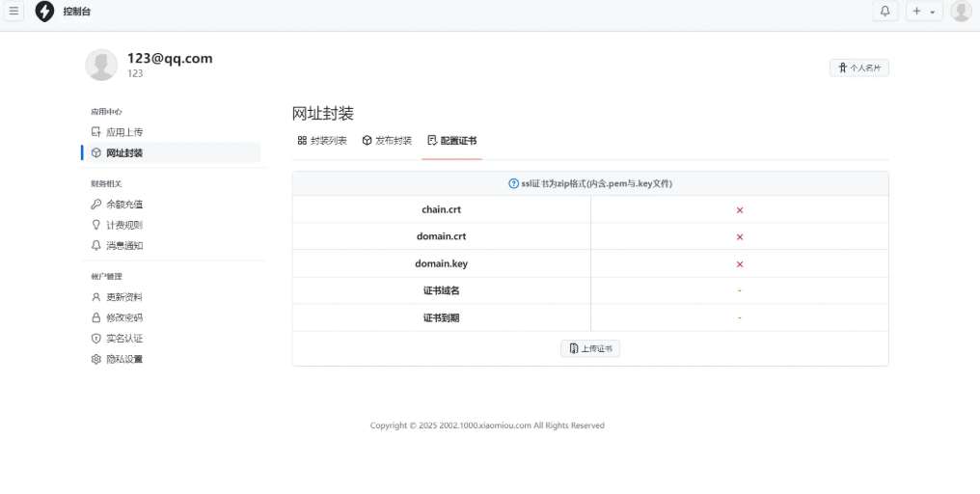Select 网址封装 sidebar item
Screen dimensions: 980x494
123,153
